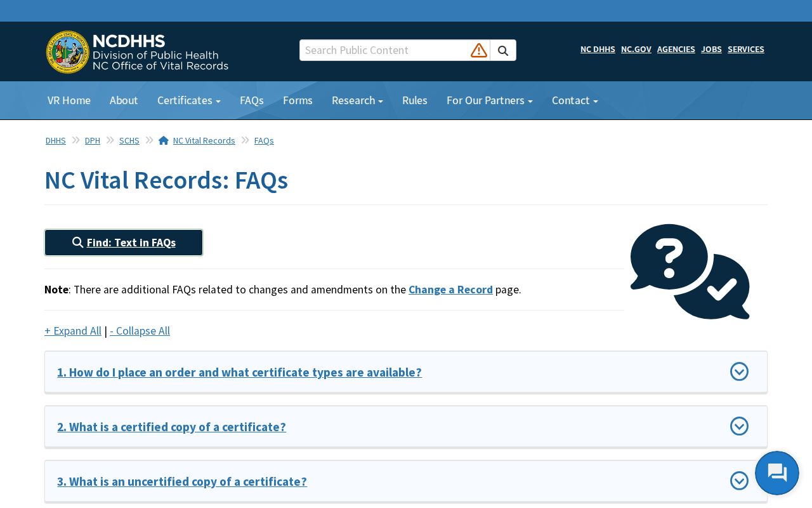Screen dimensions: 812x508
Task: Click the NCDHHS state seal logo
Action: 68,52
